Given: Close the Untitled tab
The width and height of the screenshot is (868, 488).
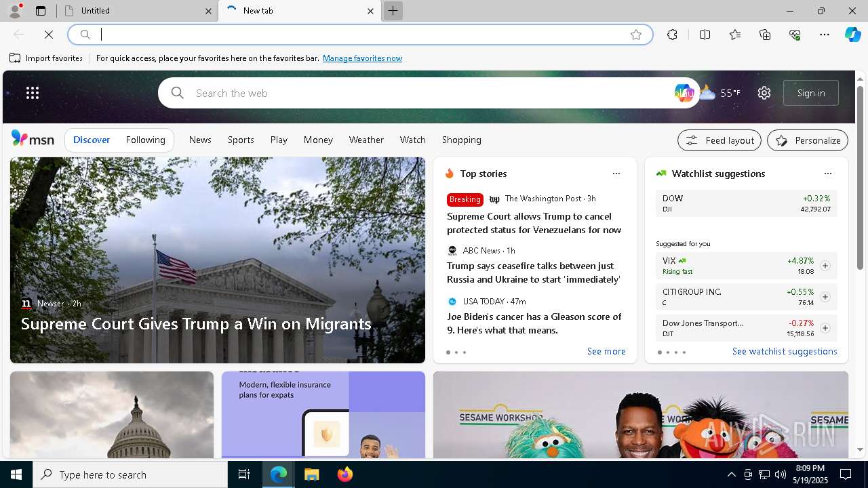Looking at the screenshot, I should [209, 11].
